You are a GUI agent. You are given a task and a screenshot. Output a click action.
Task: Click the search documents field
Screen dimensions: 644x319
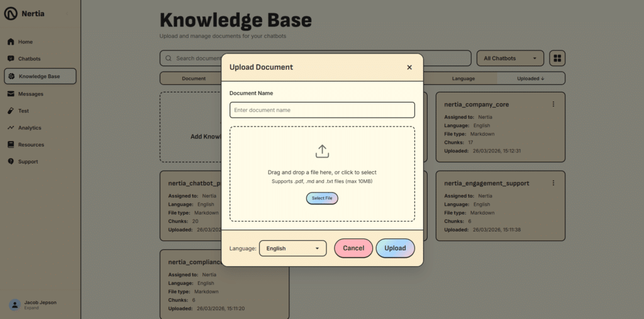316,59
